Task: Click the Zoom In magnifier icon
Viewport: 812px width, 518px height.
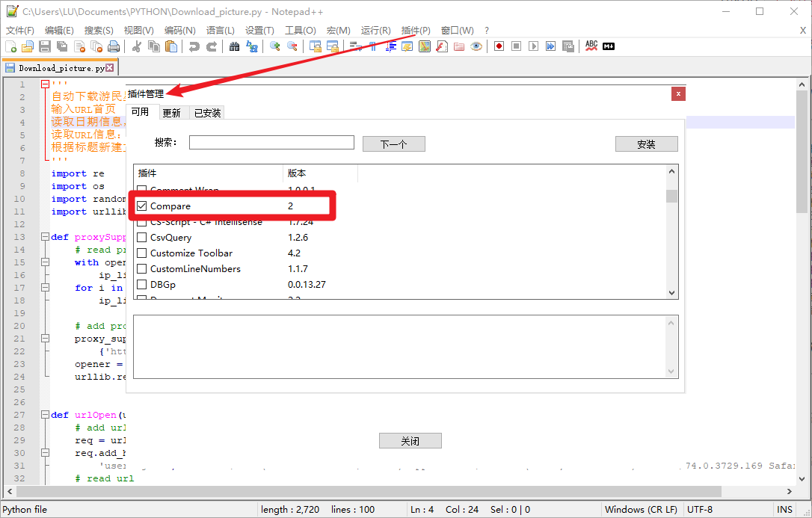Action: pyautogui.click(x=274, y=46)
